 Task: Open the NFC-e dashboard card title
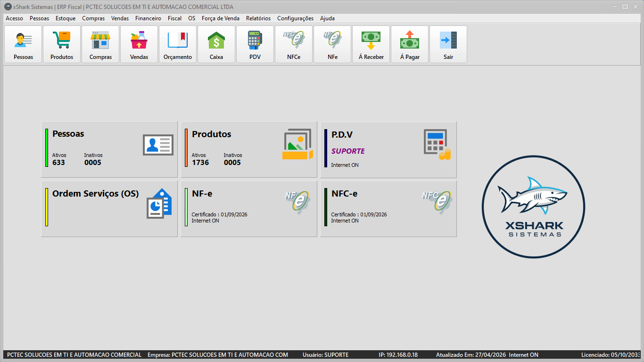point(345,193)
